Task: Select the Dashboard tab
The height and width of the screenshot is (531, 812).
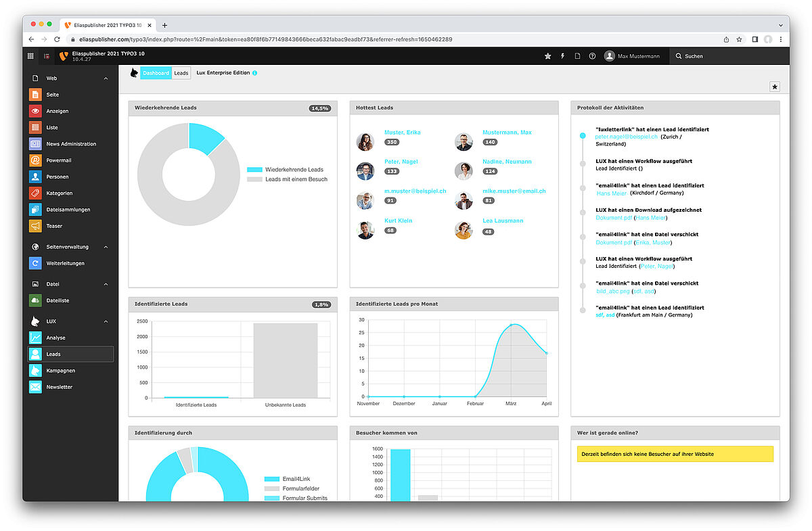Action: [x=156, y=73]
